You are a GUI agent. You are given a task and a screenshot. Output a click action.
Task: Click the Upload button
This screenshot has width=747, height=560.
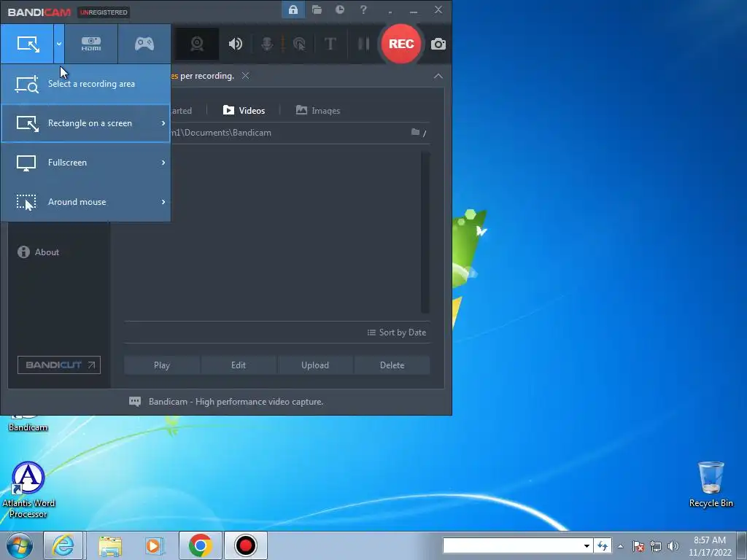(315, 365)
